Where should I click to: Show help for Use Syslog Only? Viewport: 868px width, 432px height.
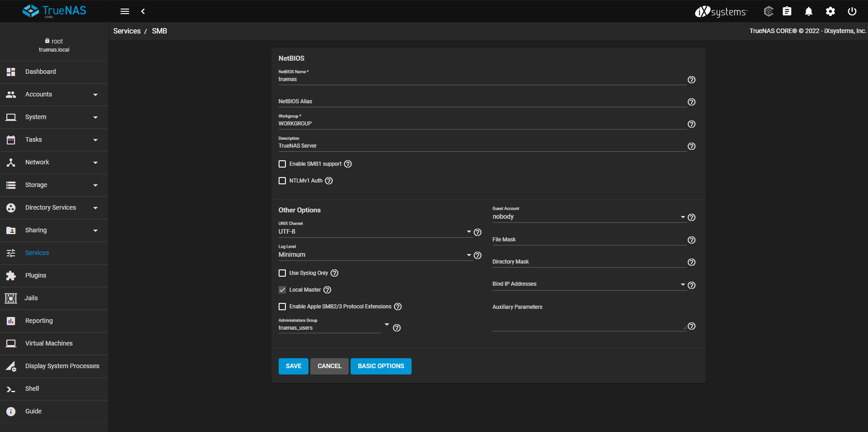click(x=334, y=273)
